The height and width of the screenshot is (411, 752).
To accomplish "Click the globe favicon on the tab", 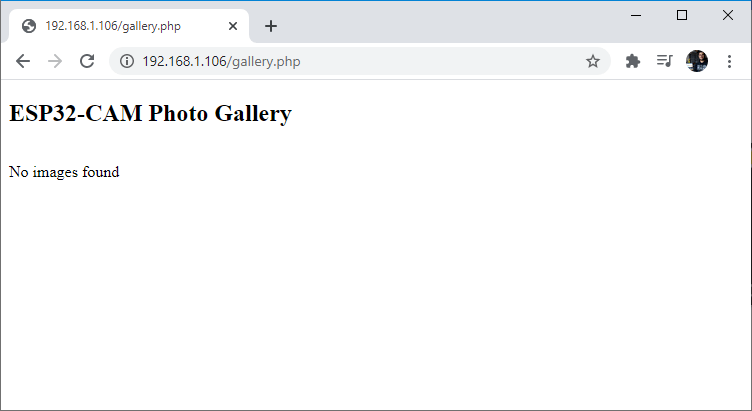I will pyautogui.click(x=28, y=26).
